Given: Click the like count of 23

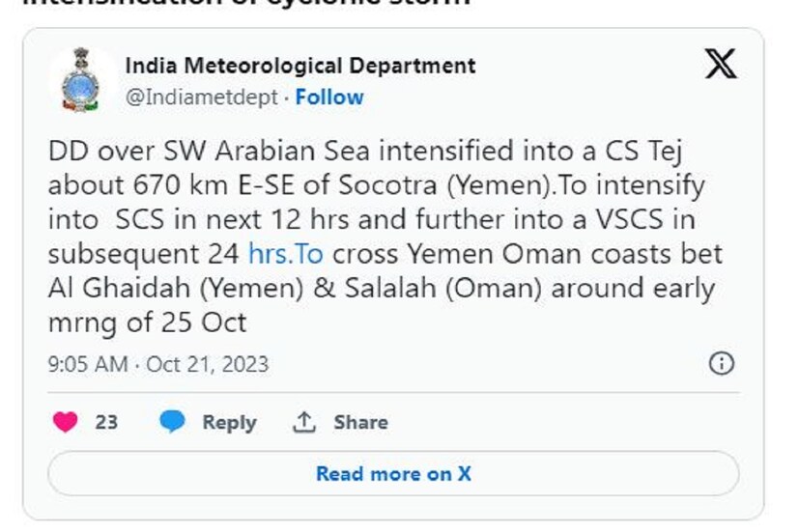Looking at the screenshot, I should [106, 422].
